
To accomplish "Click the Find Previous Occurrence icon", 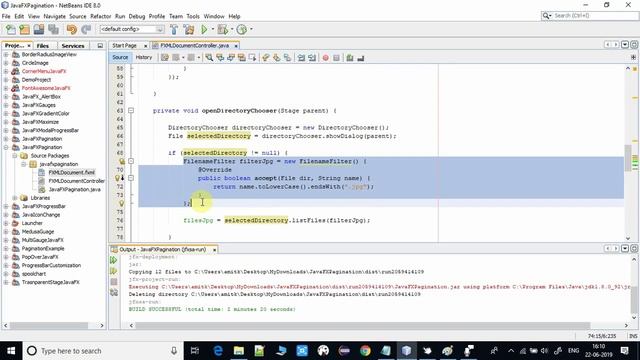I will click(x=220, y=58).
